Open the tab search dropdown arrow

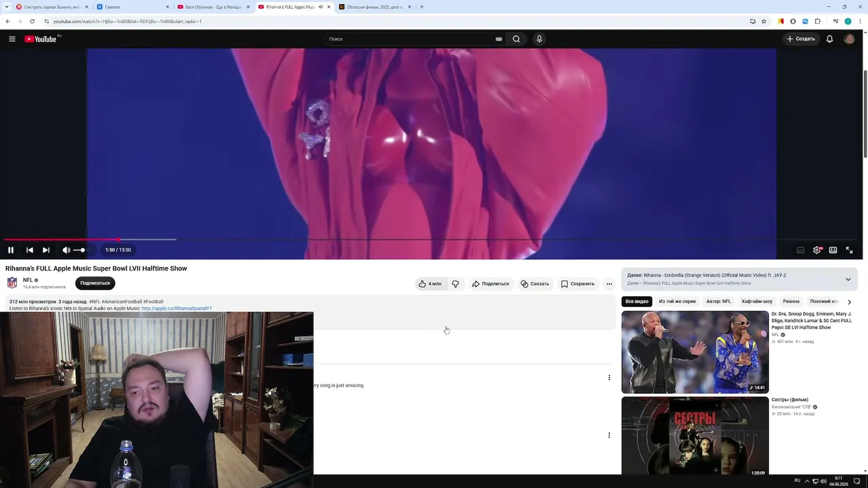(x=6, y=7)
